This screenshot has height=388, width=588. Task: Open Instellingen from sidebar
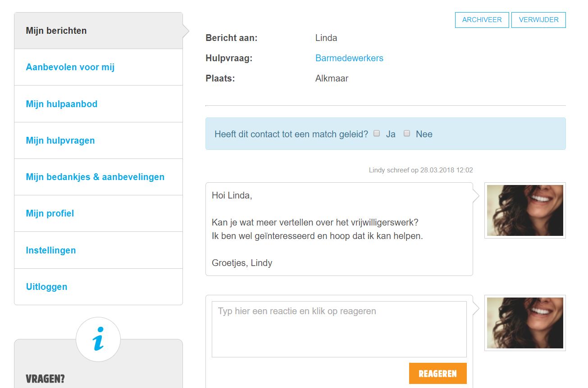[x=51, y=250]
